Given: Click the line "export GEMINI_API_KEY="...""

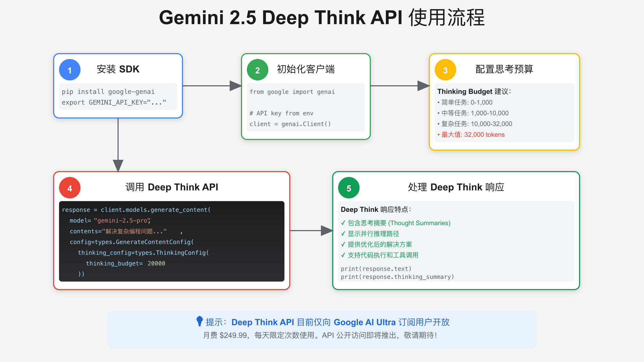Looking at the screenshot, I should click(x=114, y=102).
